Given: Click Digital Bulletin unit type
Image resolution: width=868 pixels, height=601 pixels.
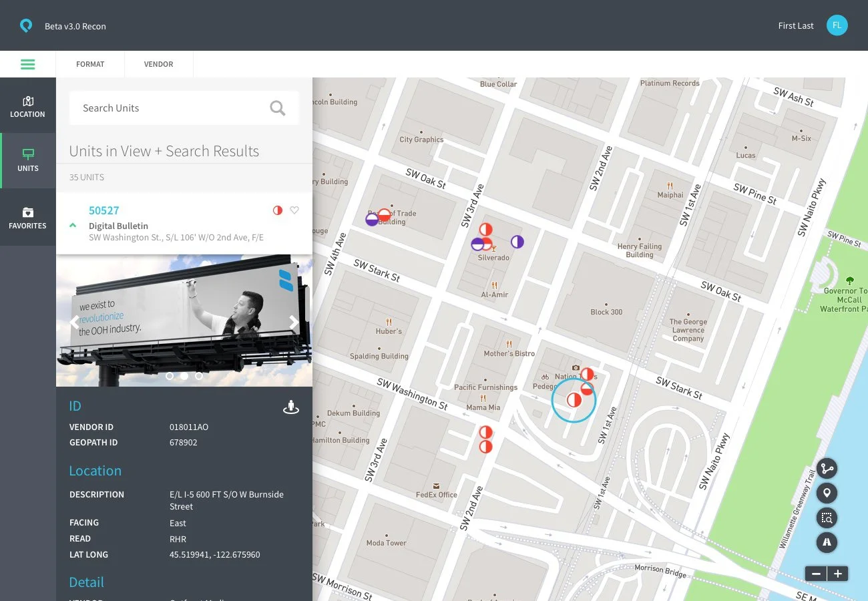Looking at the screenshot, I should click(118, 226).
